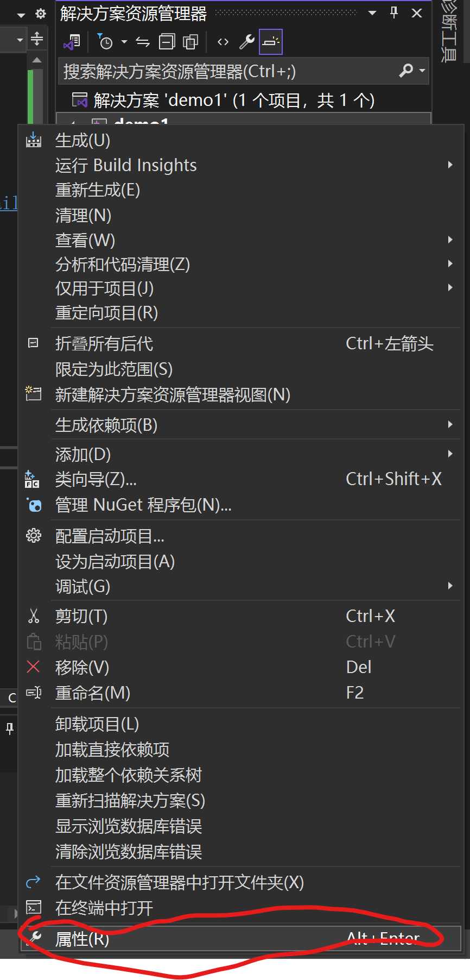Select 属性(R) from the context menu
The height and width of the screenshot is (980, 470).
click(82, 939)
